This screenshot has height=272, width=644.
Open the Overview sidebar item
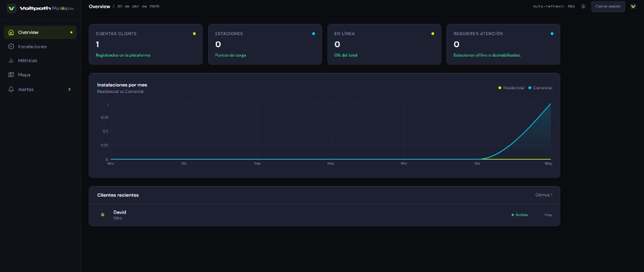[x=40, y=33]
